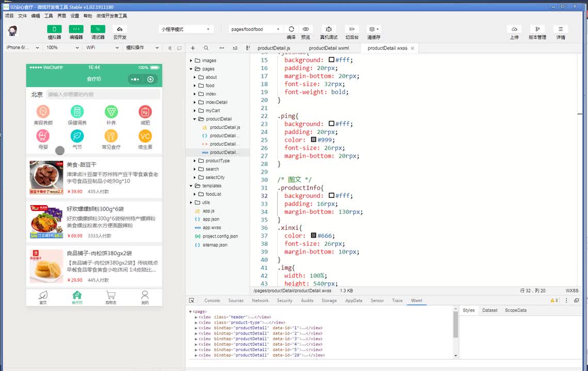Switch to the productDetail.js editor tab
The height and width of the screenshot is (371, 588).
tap(273, 48)
